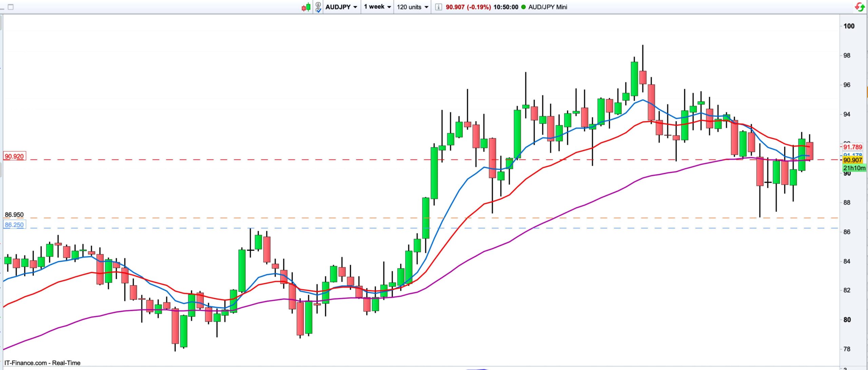Open the AUDJPY instrument dropdown
The height and width of the screenshot is (370, 868).
(341, 7)
